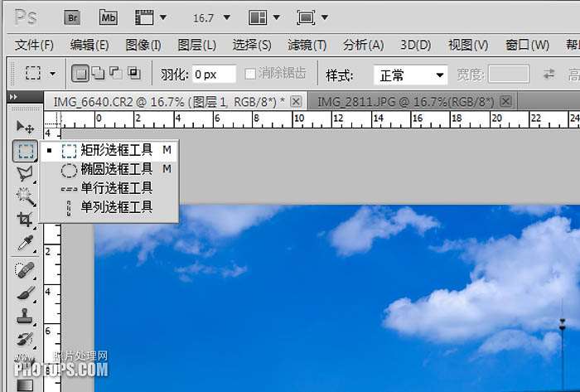Select New selection mode button
The image size is (580, 392).
coord(80,73)
